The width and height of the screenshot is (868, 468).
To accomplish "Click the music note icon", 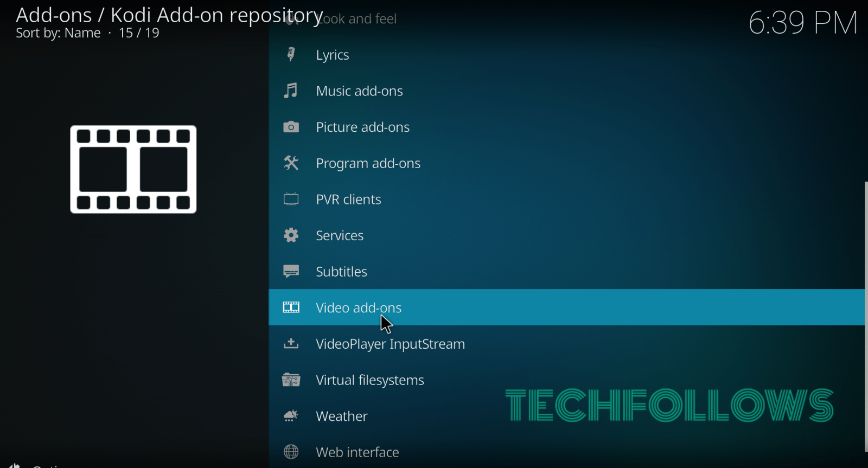I will (x=291, y=91).
